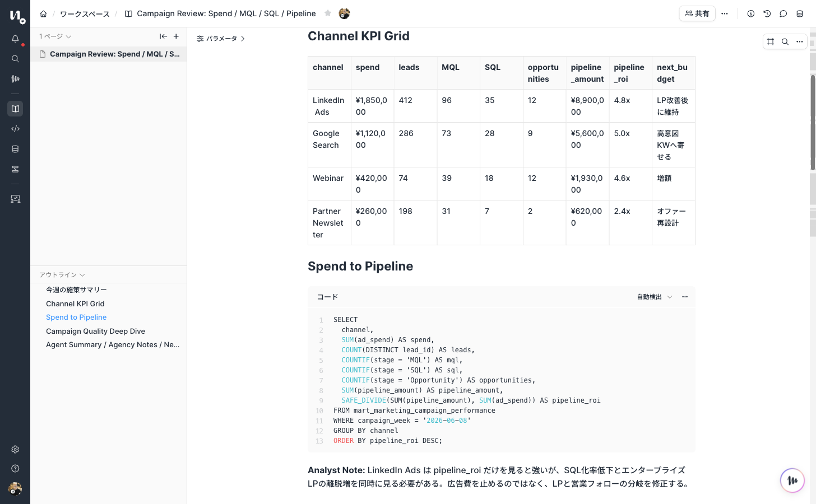816x504 pixels.
Task: Open the pipelines icon in left sidebar
Action: pos(15,169)
